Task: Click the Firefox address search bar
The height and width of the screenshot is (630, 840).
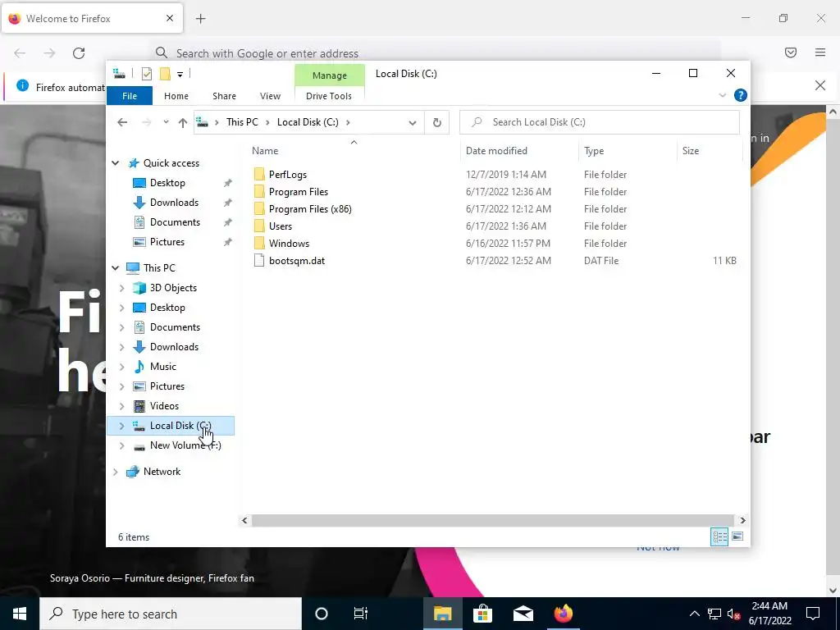Action: 436,53
